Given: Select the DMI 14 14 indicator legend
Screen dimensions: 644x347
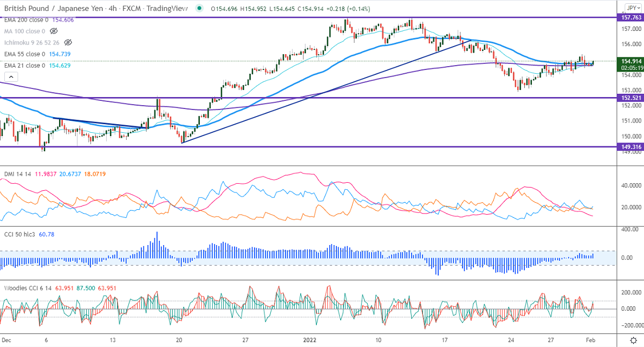Looking at the screenshot, I should [x=17, y=173].
